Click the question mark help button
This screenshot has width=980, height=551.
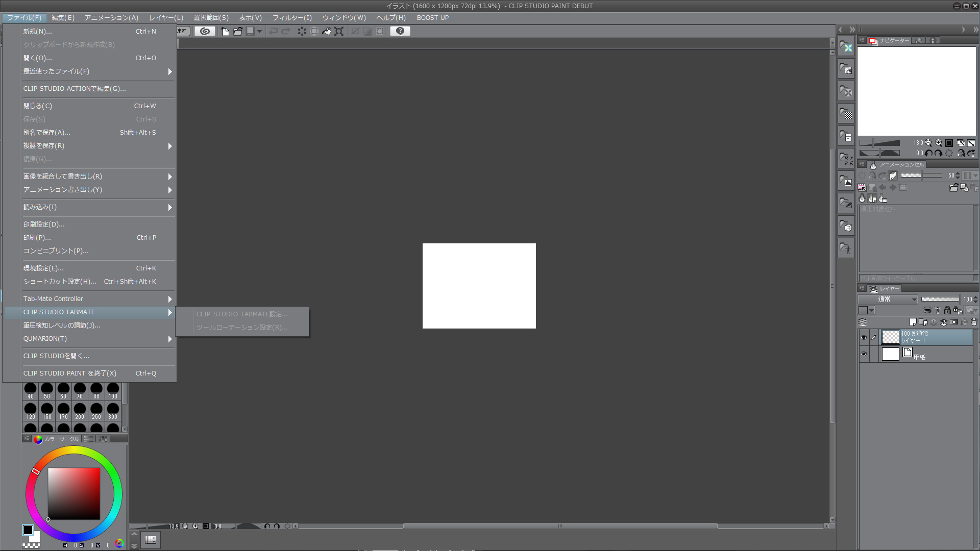click(x=400, y=31)
